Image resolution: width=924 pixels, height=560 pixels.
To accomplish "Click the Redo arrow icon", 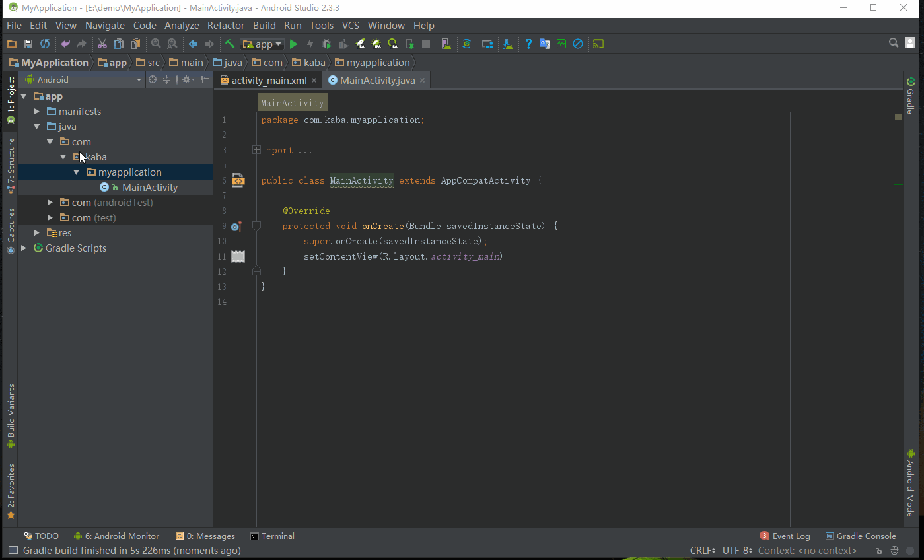I will pyautogui.click(x=82, y=44).
